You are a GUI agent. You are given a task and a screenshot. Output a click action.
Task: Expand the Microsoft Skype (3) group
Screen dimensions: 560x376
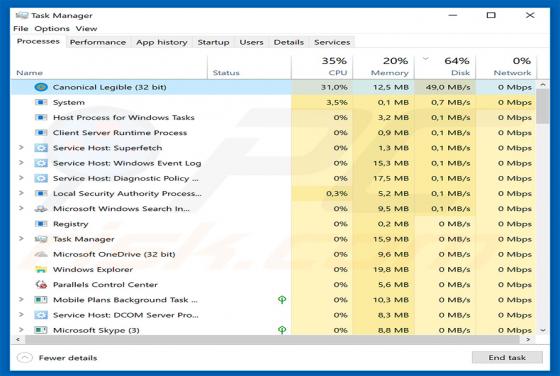(21, 330)
